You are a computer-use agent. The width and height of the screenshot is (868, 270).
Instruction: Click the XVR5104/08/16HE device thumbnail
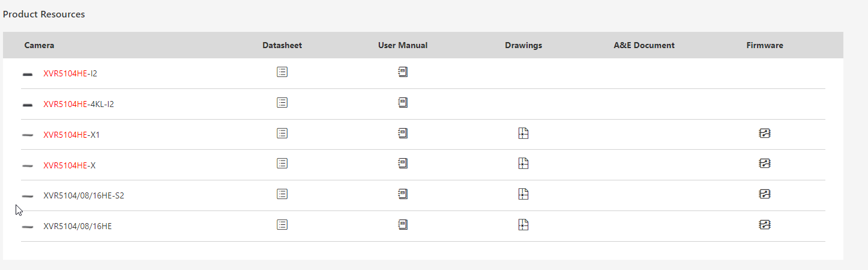[28, 227]
